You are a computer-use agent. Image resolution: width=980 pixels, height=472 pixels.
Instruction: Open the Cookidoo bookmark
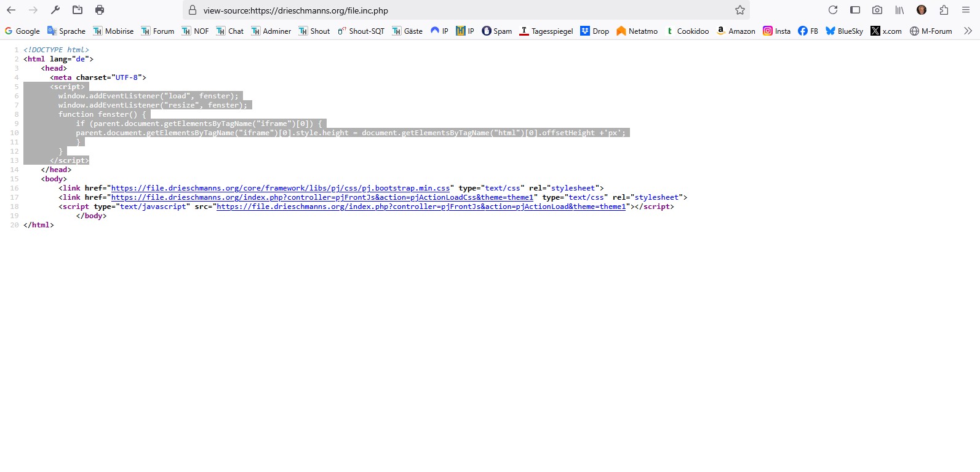(x=687, y=31)
